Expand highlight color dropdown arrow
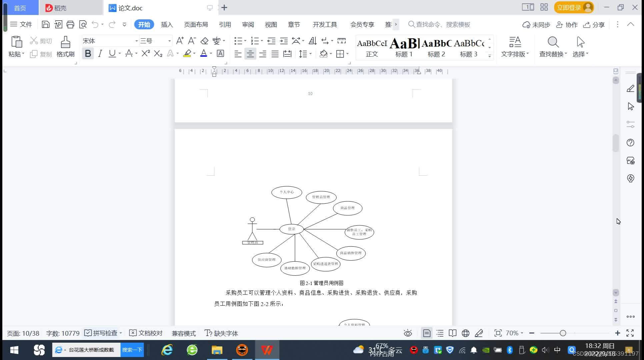The height and width of the screenshot is (360, 644). (x=194, y=53)
